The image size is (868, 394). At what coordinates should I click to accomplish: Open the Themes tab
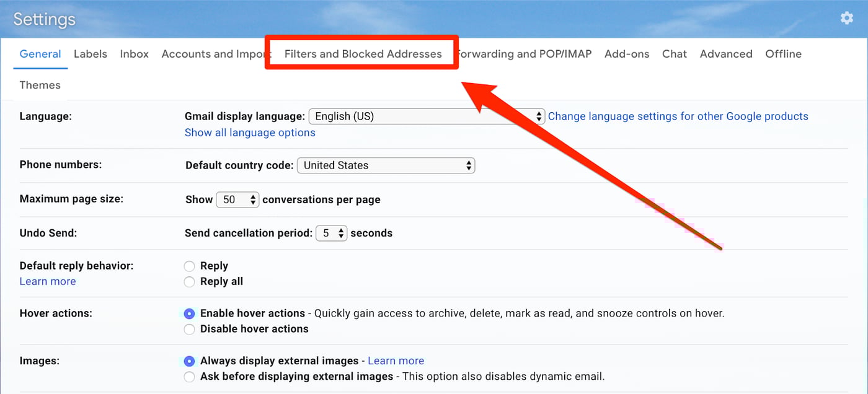tap(40, 85)
